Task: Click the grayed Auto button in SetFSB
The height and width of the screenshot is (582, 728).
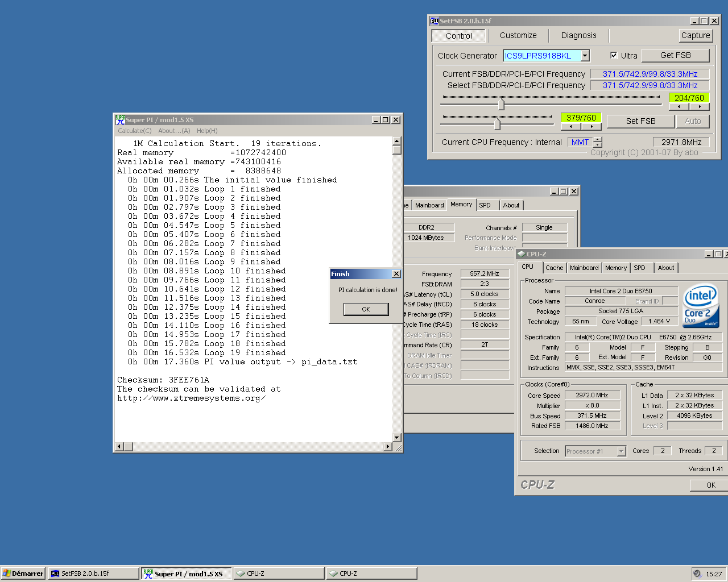Action: [x=693, y=121]
